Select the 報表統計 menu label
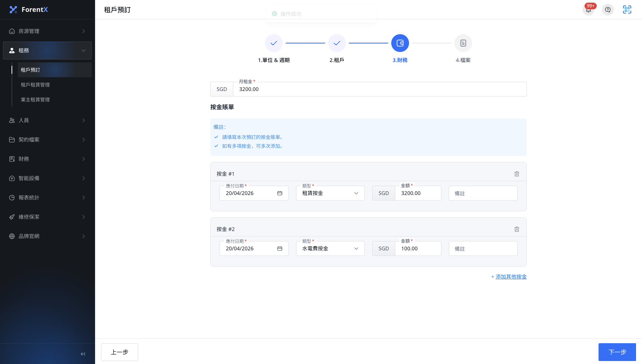642x364 pixels. (29, 198)
